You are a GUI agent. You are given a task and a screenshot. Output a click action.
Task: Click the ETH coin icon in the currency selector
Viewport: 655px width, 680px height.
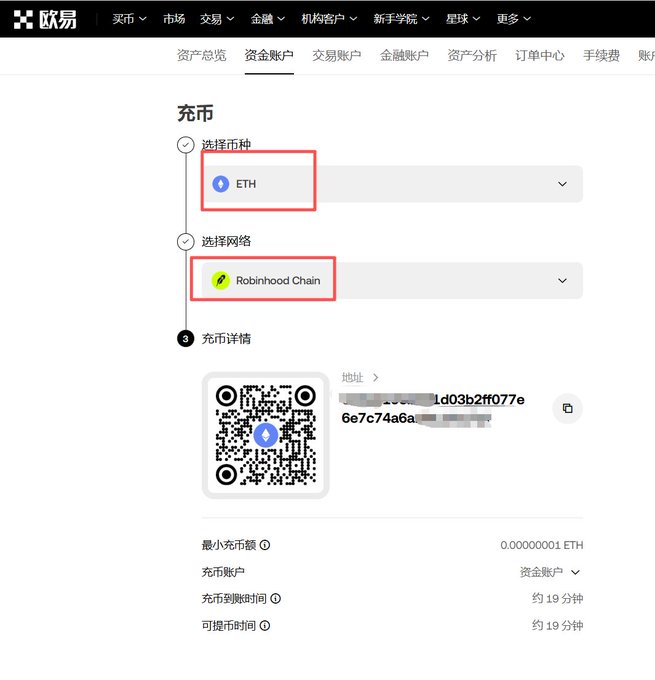point(220,184)
